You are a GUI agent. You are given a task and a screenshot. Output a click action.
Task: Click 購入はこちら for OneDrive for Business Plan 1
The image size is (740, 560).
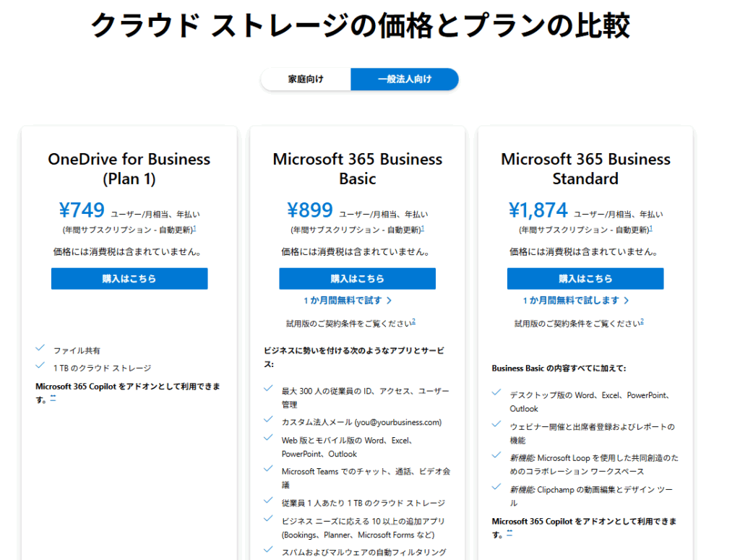[129, 279]
